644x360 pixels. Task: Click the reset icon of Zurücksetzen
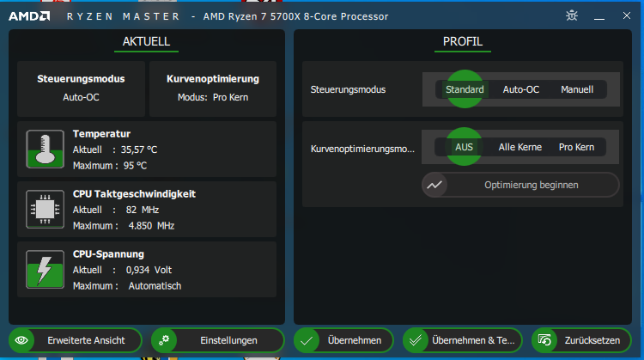[x=544, y=340]
